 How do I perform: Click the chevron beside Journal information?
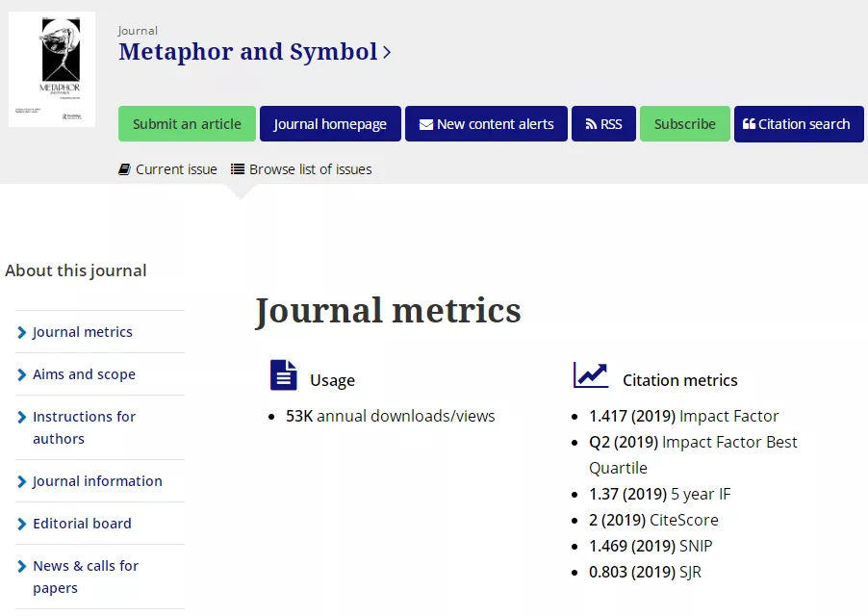click(x=22, y=482)
